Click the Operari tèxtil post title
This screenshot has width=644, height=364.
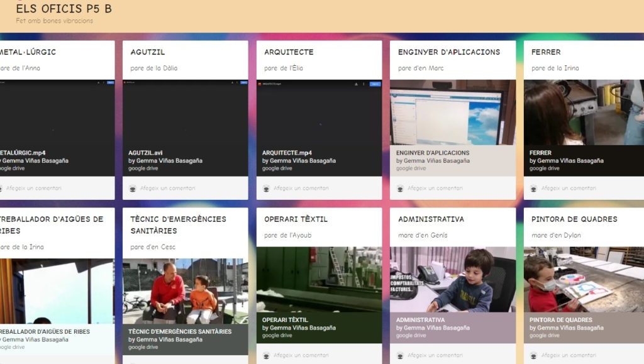[296, 219]
